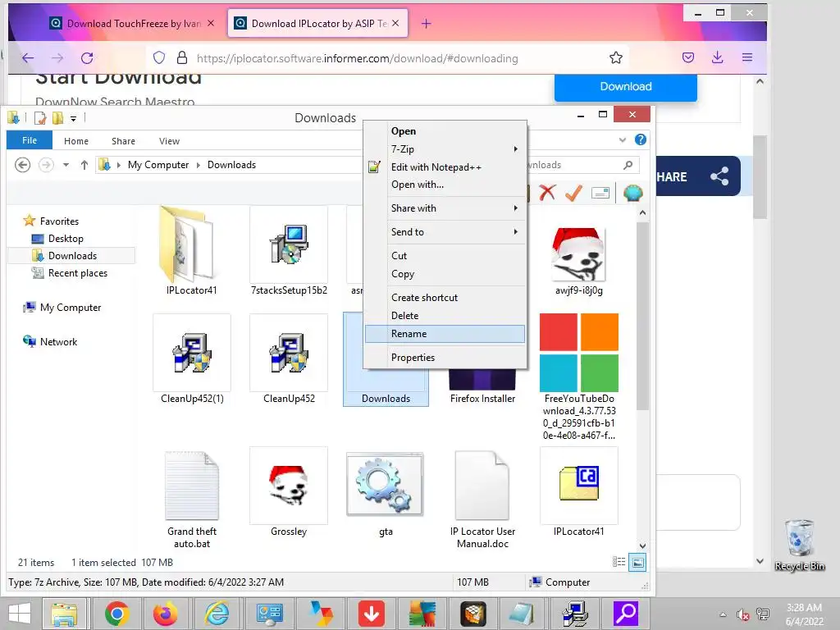Open a new Firefox tab
This screenshot has width=840, height=630.
(x=426, y=24)
